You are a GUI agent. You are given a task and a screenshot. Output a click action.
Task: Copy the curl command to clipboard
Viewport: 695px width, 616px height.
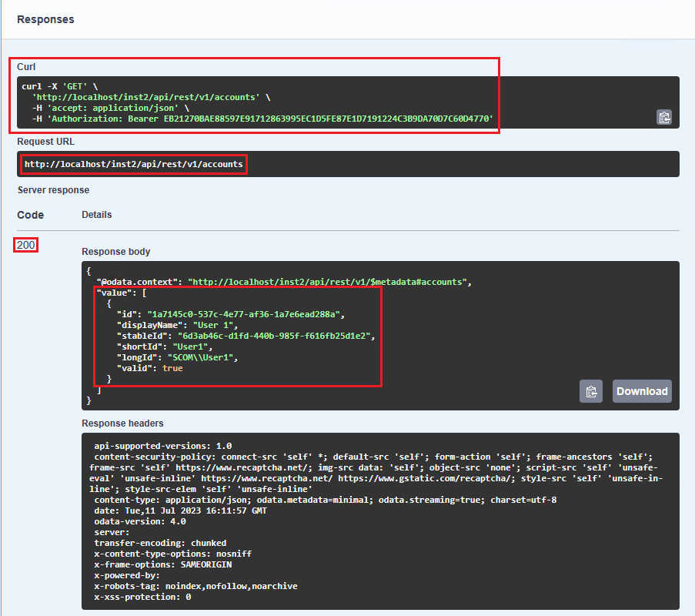(664, 117)
